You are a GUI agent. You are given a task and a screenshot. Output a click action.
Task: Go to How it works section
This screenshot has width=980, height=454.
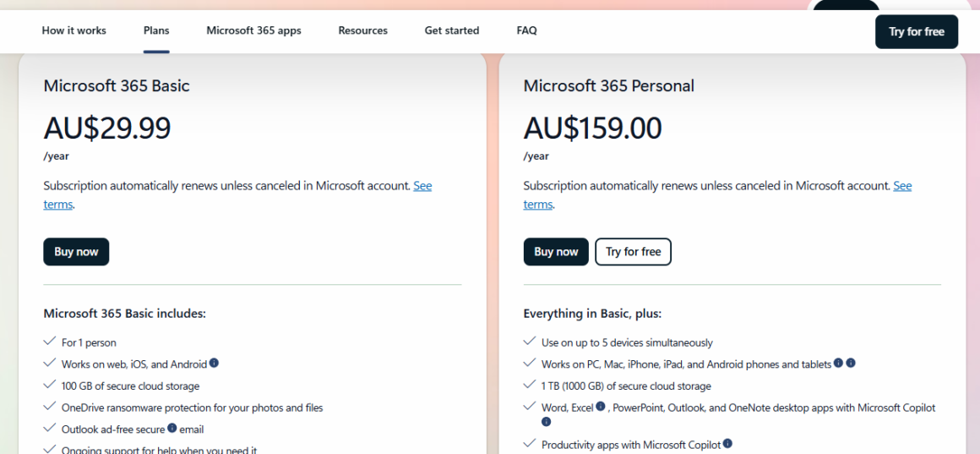pos(73,30)
